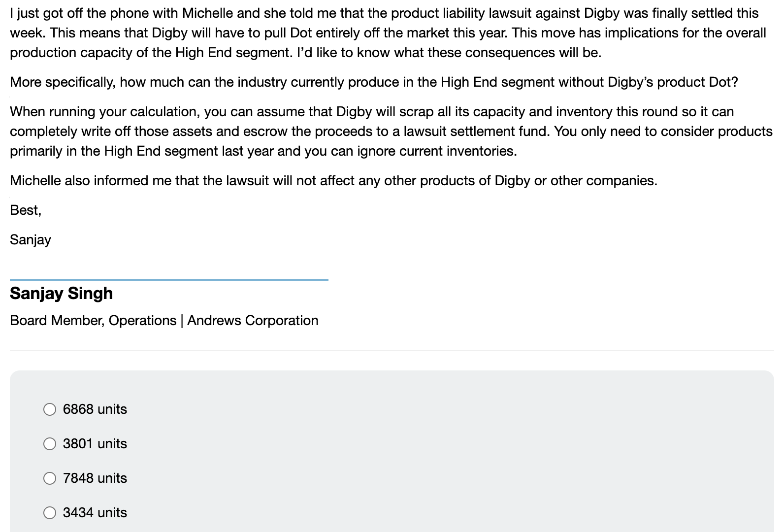This screenshot has width=784, height=532.
Task: Click the Best, closing line
Action: pos(25,210)
